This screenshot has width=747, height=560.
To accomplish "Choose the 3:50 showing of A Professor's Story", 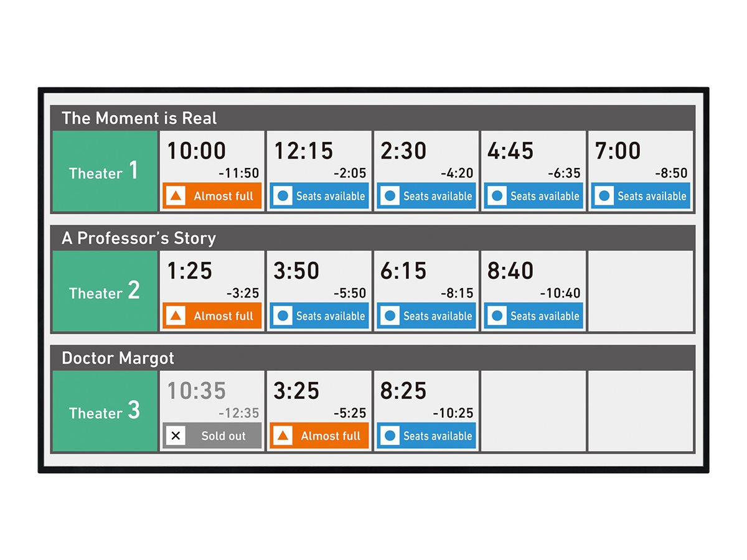I will coord(319,291).
